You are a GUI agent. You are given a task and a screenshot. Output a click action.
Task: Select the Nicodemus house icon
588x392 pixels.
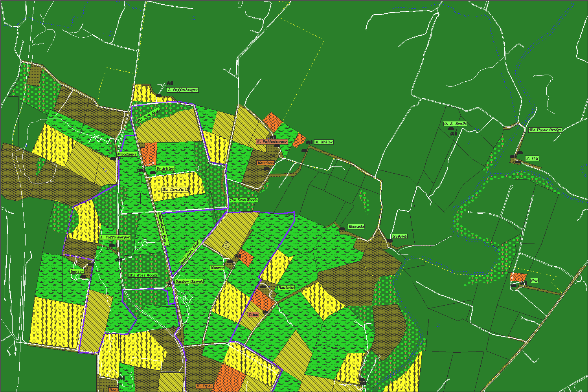(113, 158)
